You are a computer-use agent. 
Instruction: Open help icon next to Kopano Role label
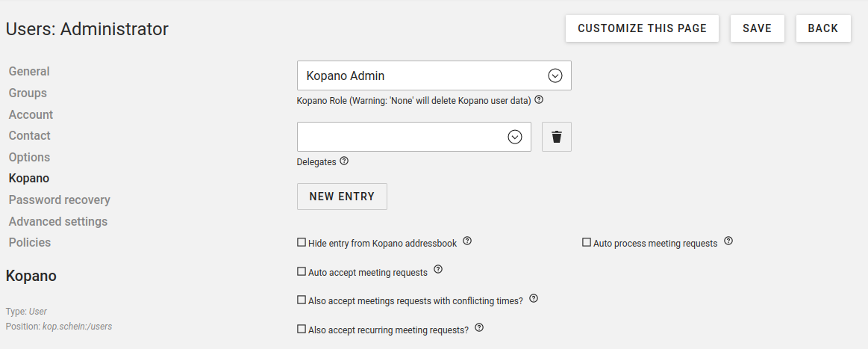(539, 100)
